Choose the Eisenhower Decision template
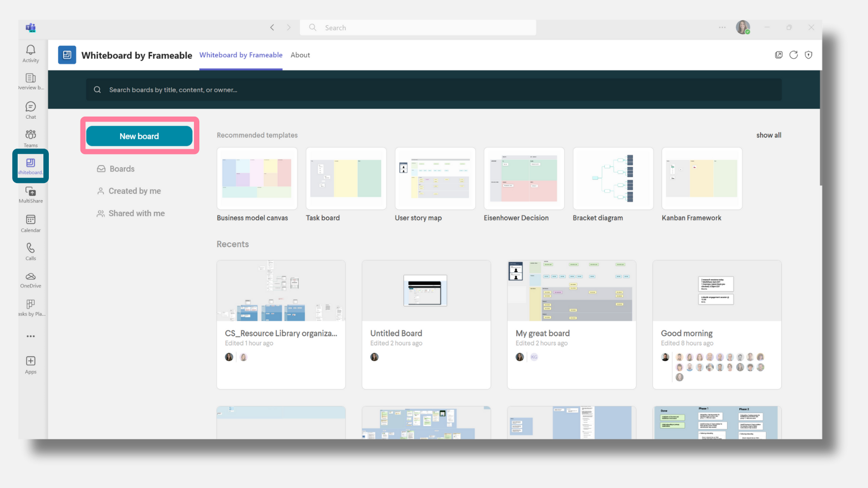 coord(524,178)
